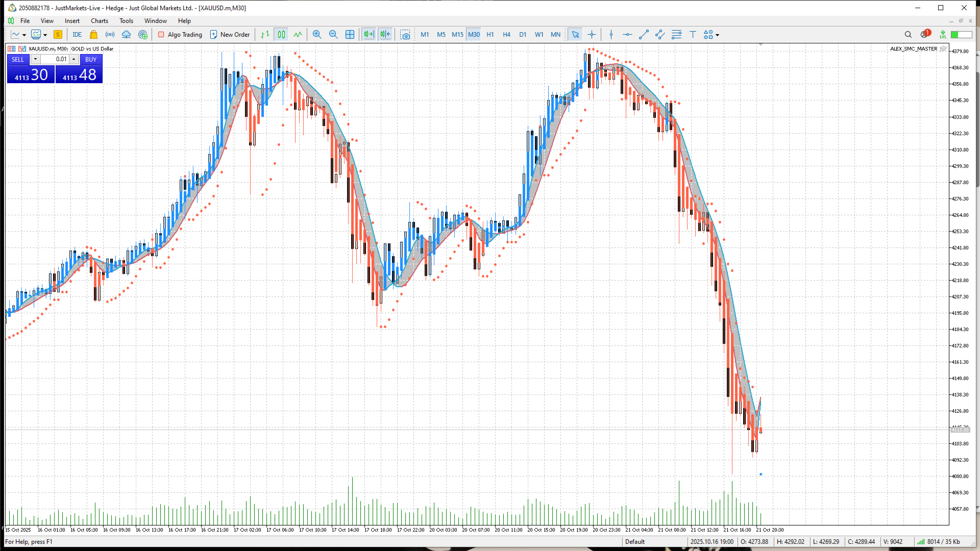980x551 pixels.
Task: Click the New Order button
Action: point(230,35)
